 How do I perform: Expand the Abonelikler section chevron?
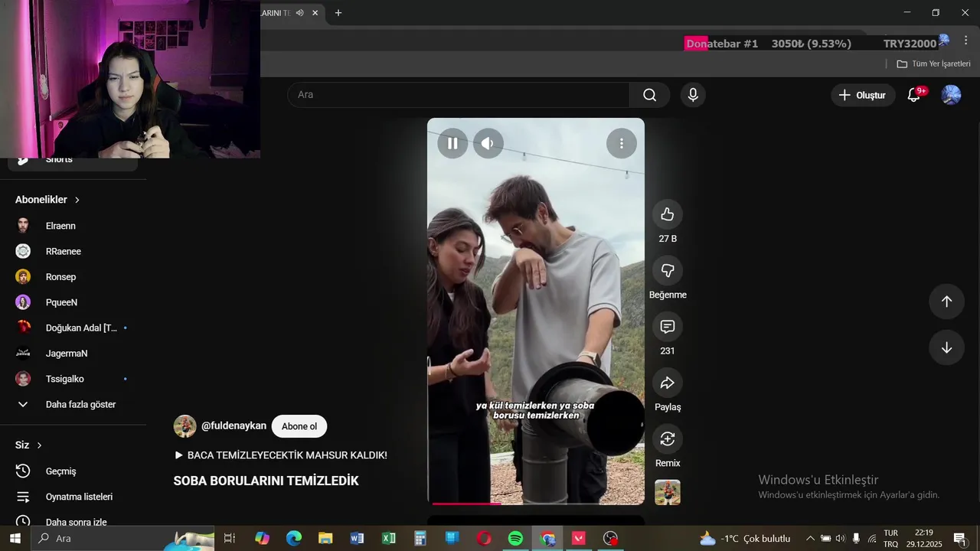(x=77, y=200)
